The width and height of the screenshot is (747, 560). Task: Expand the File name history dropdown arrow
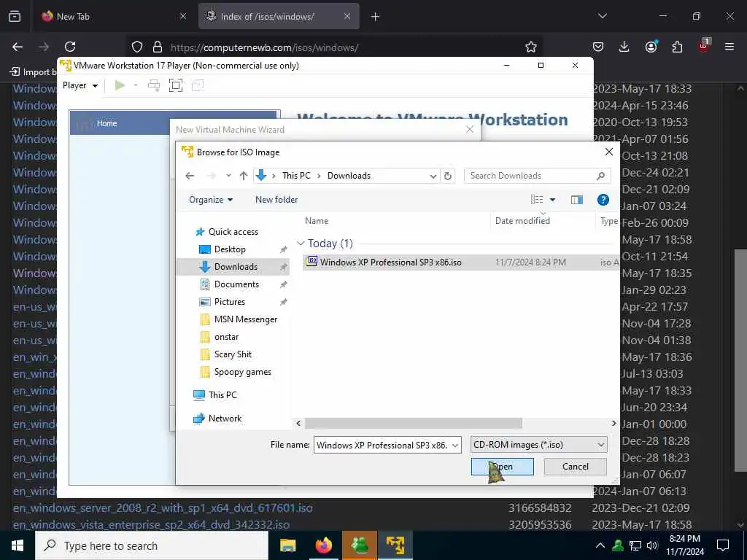click(455, 446)
